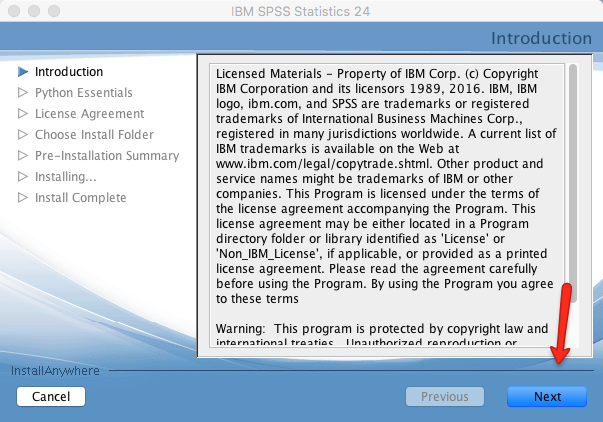This screenshot has height=422, width=603.
Task: Click the triangle icon beside Install Complete
Action: point(23,197)
